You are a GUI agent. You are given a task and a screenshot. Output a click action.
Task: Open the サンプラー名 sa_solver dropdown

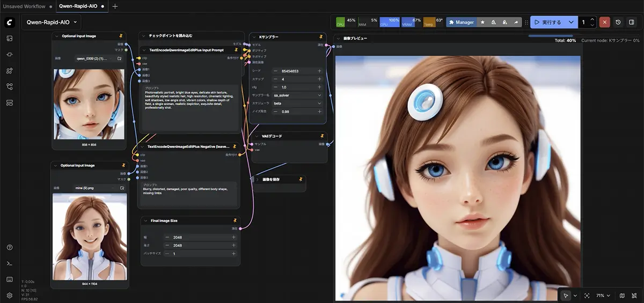(297, 95)
